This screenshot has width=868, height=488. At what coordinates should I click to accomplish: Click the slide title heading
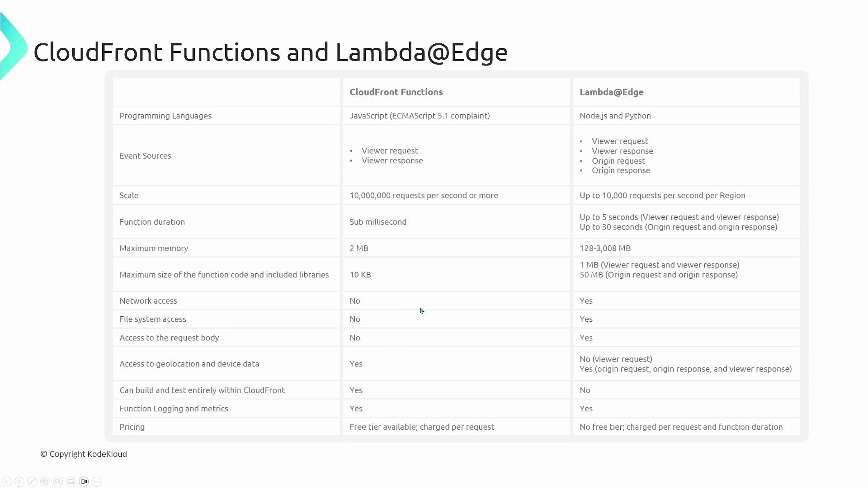pos(270,52)
